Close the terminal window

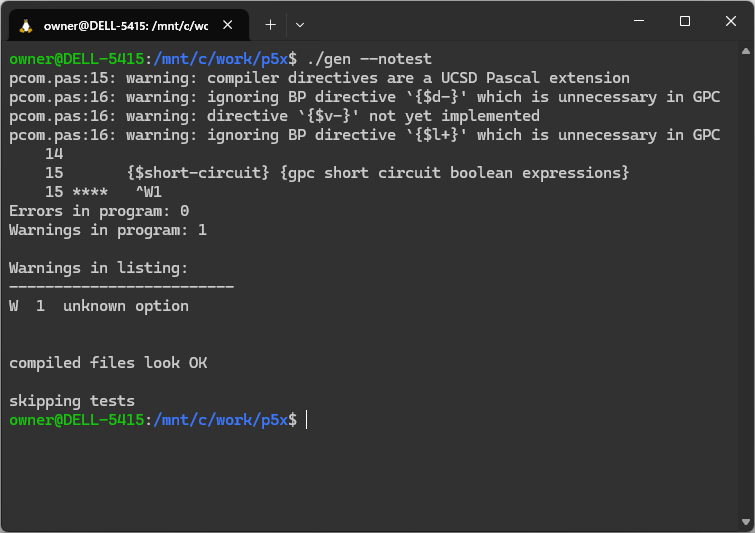coord(731,21)
